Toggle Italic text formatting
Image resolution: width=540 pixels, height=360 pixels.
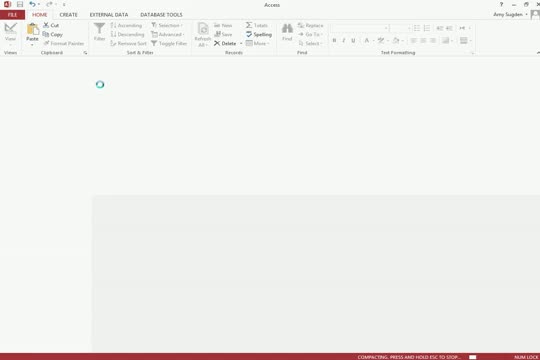[343, 40]
